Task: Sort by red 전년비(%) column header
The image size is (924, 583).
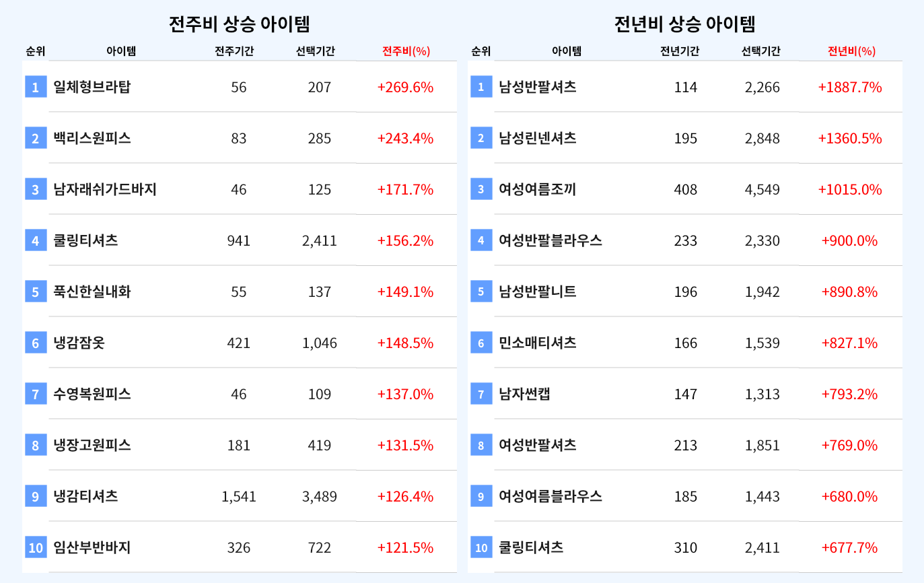Action: 851,51
